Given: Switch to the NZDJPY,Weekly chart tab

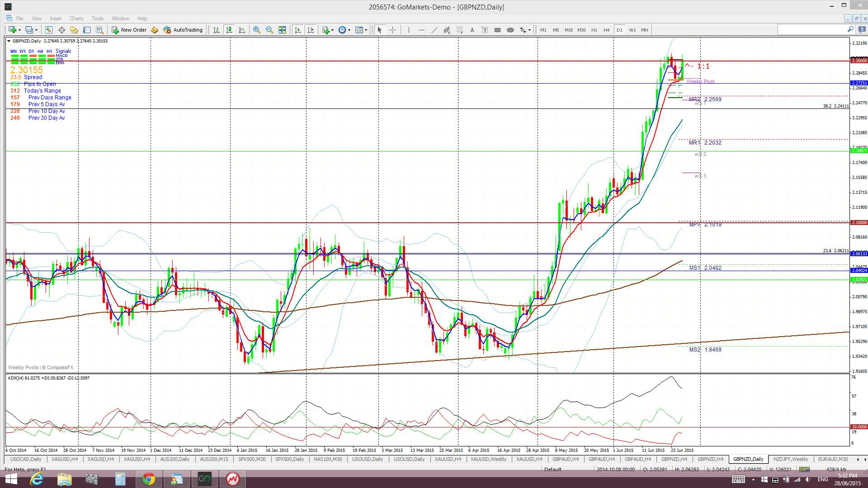Looking at the screenshot, I should [791, 459].
